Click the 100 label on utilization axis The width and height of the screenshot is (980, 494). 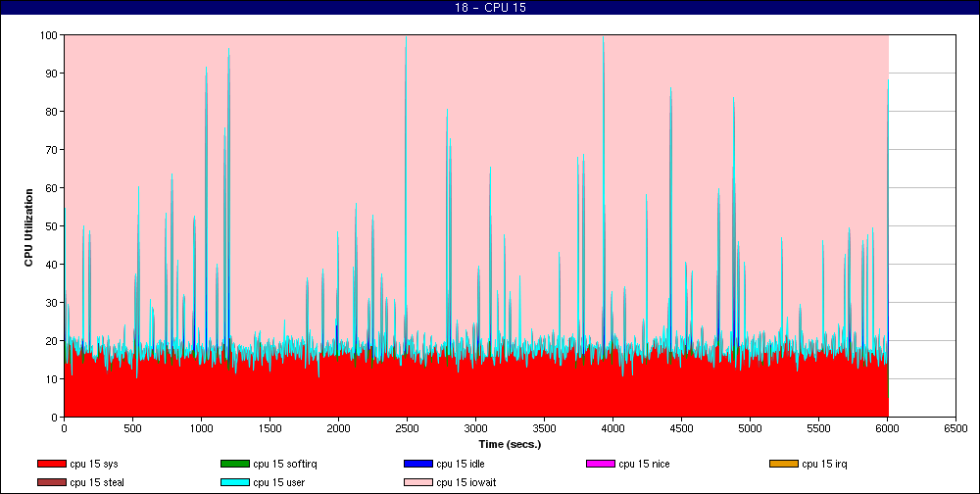(x=49, y=35)
